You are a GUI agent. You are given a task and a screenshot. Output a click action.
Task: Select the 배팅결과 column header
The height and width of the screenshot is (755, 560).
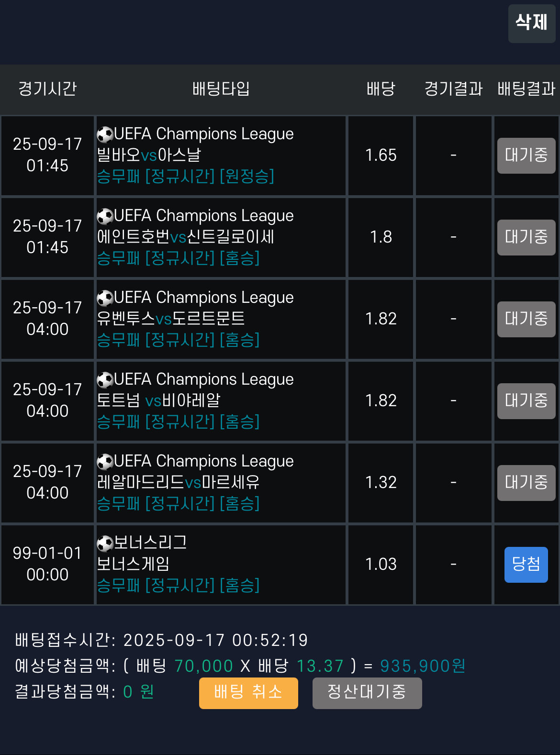pos(525,89)
